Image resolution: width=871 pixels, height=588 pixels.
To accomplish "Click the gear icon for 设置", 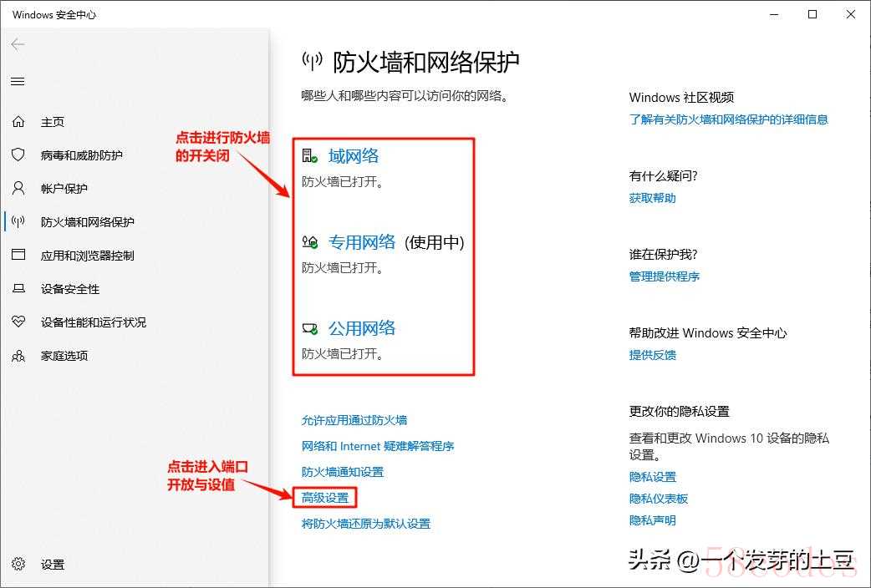I will 18,564.
